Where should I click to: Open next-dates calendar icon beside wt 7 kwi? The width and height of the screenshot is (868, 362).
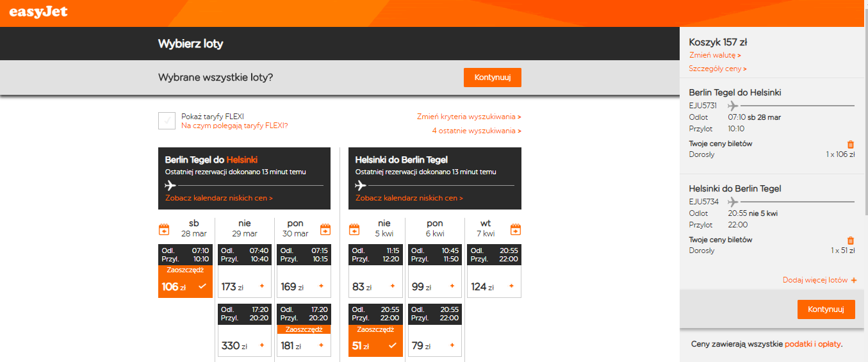(x=516, y=229)
